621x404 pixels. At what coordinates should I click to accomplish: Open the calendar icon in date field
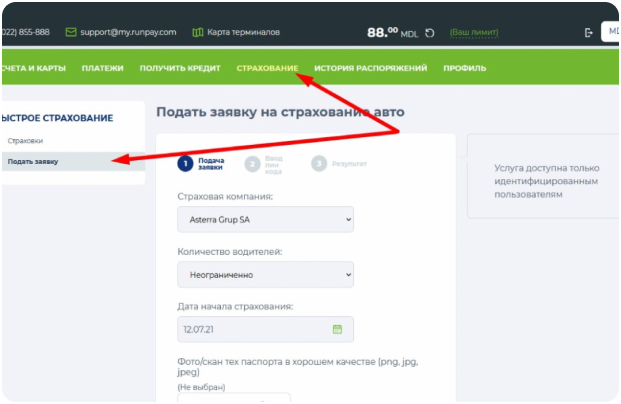coord(337,328)
